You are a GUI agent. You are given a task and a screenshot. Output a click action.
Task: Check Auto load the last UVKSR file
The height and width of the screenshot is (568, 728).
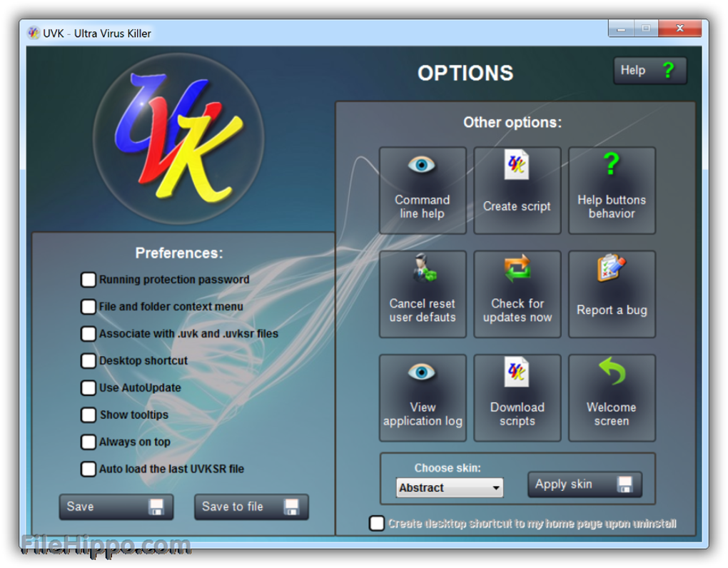point(89,469)
